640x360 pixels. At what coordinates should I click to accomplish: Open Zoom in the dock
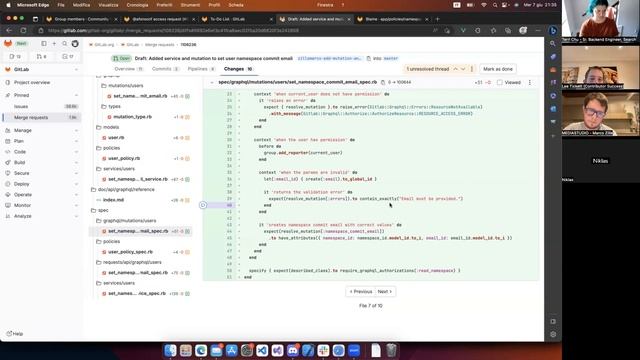point(354,350)
